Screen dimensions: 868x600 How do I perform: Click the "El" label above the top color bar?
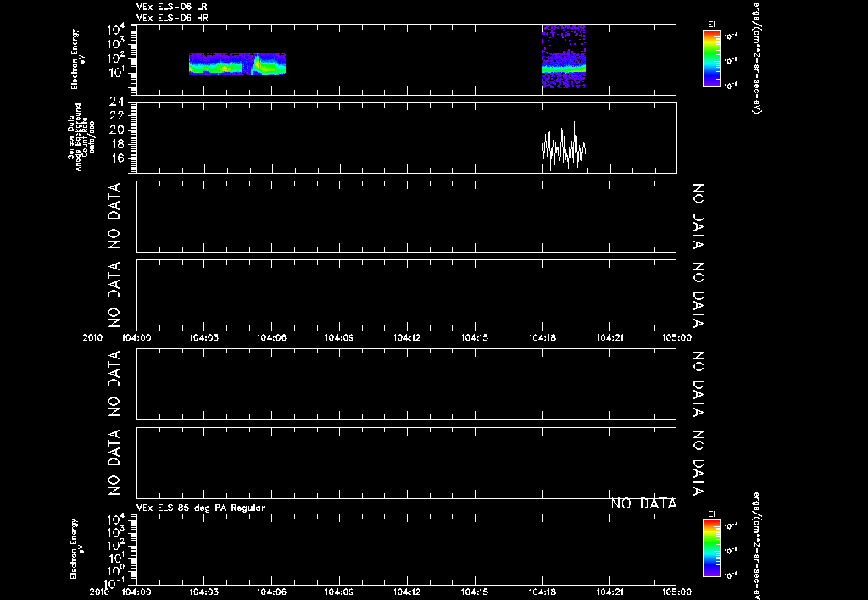click(x=711, y=25)
